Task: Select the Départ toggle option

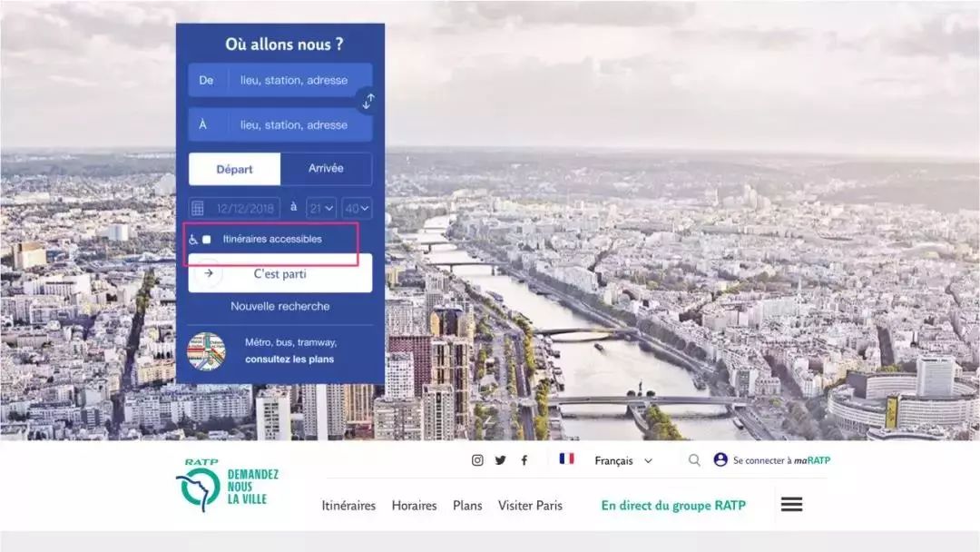Action: click(235, 169)
